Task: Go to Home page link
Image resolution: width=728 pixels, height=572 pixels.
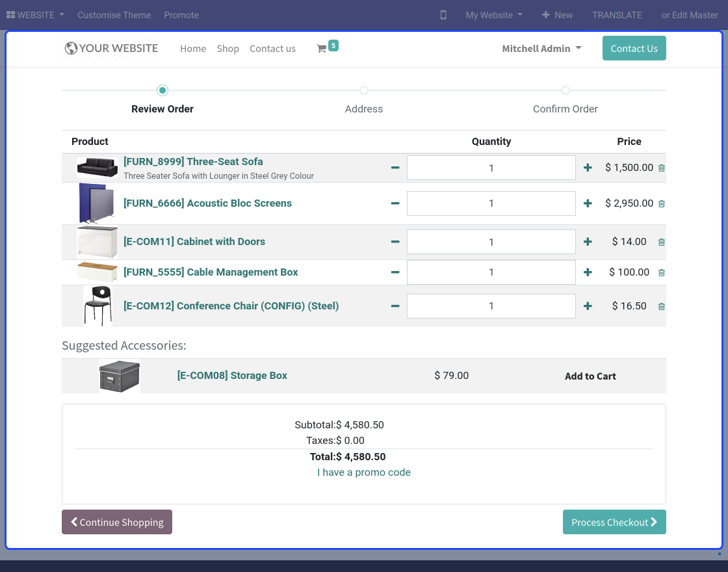Action: tap(193, 49)
